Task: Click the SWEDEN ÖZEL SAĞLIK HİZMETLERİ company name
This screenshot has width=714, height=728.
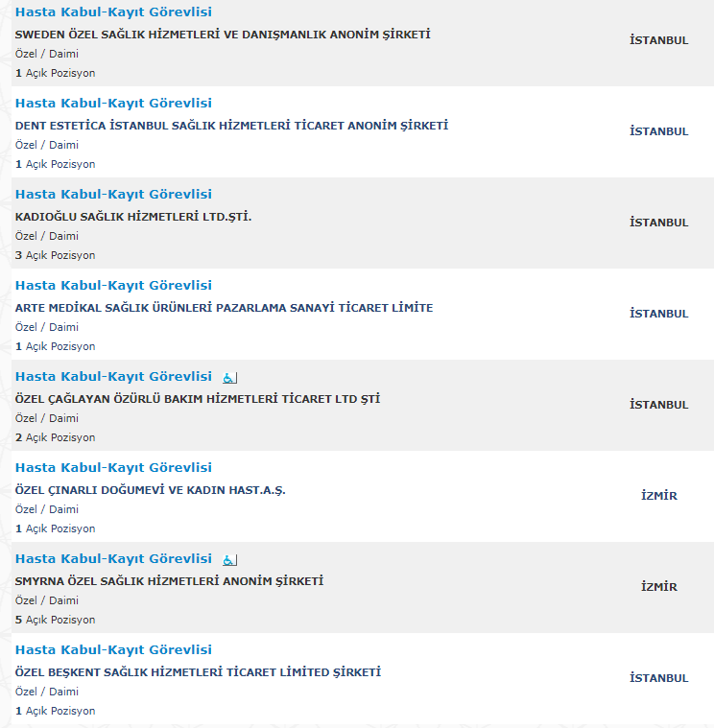Action: click(x=223, y=35)
